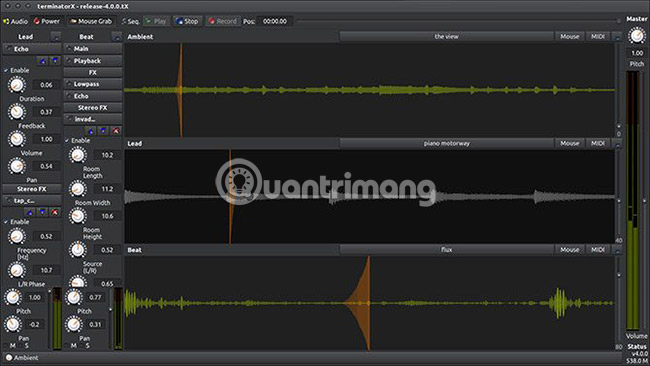
Task: Expand the Beat Playback section
Action: tap(93, 61)
